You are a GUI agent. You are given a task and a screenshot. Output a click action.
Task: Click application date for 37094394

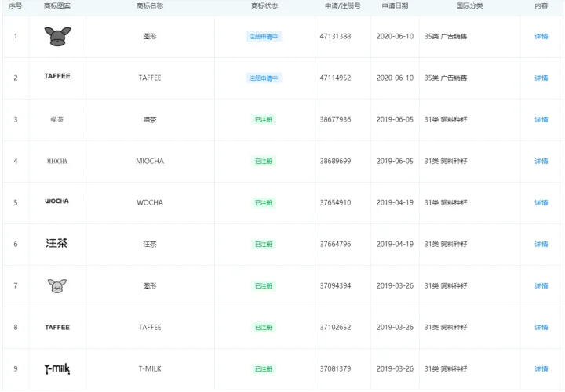click(395, 286)
